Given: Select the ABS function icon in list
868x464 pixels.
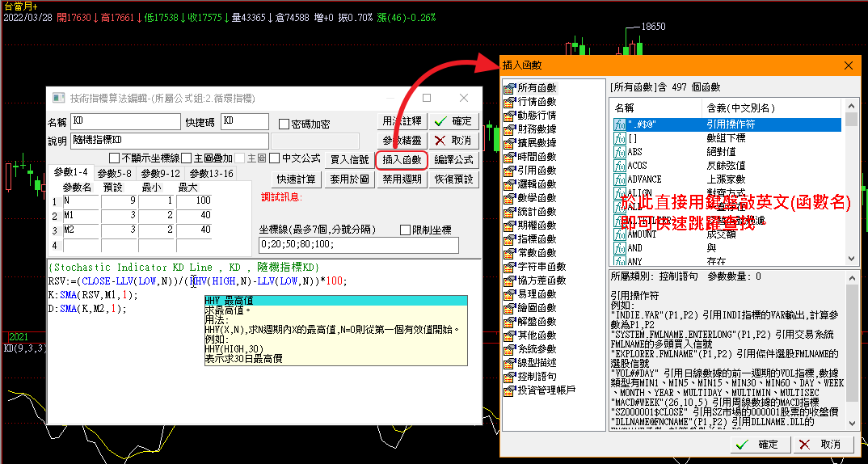Looking at the screenshot, I should (620, 152).
